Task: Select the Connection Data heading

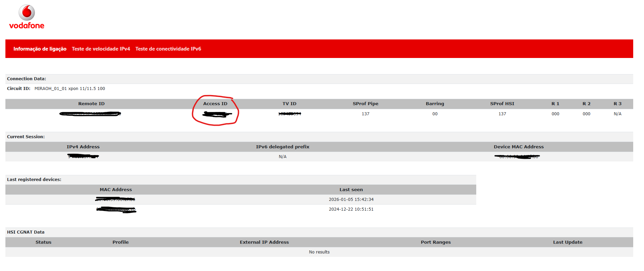Action: pos(27,79)
